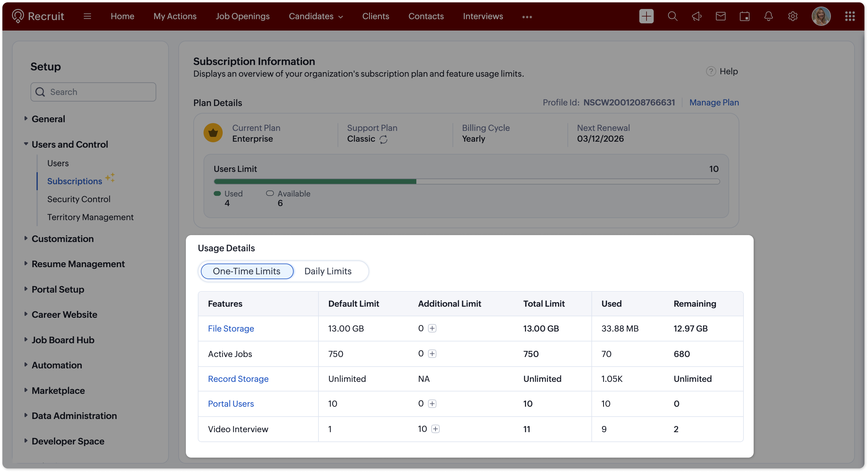The width and height of the screenshot is (868, 472).
Task: Open the settings gear icon
Action: point(793,16)
